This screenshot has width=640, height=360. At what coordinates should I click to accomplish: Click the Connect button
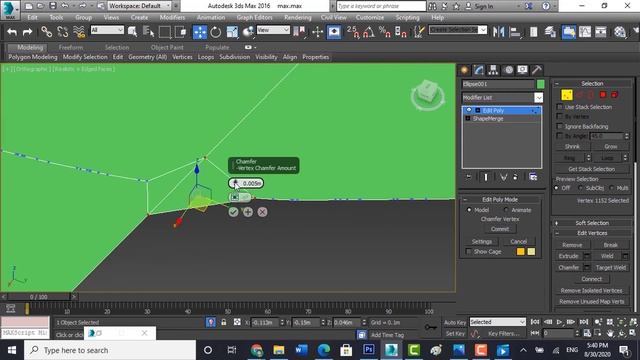tap(591, 279)
